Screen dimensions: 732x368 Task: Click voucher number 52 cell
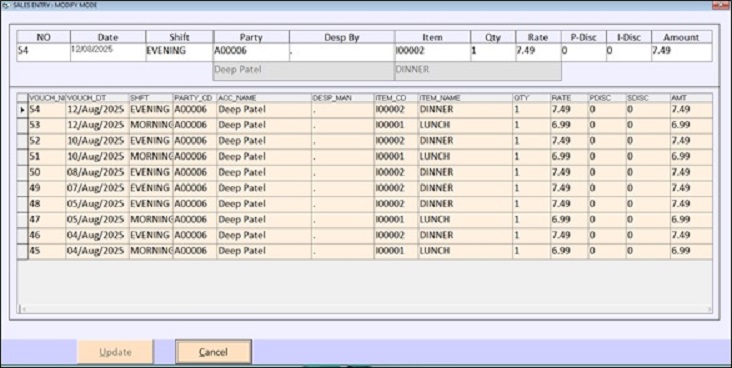[x=47, y=141]
